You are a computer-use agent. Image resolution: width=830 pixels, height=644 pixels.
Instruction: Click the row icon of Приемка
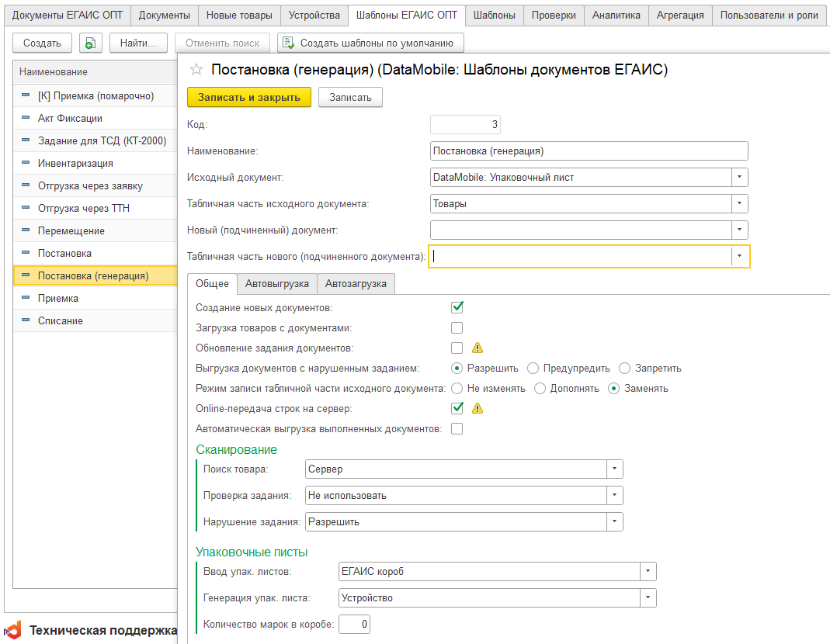pyautogui.click(x=26, y=298)
